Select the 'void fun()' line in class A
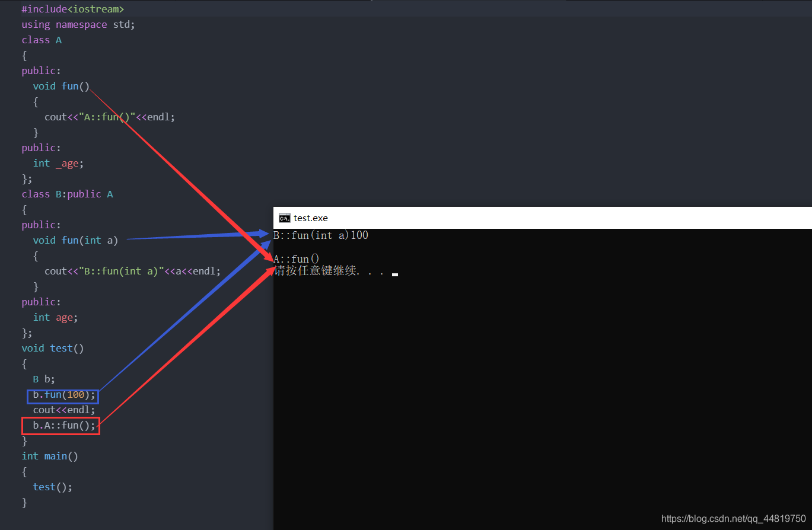Screen dimensions: 812x530 point(61,86)
